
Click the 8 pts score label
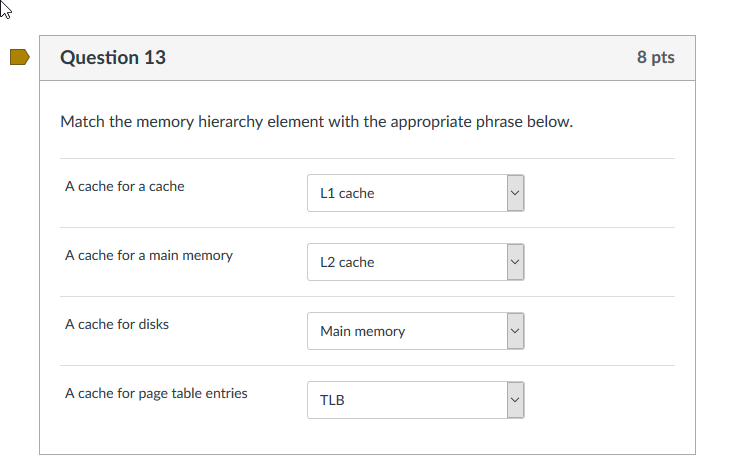tap(655, 58)
